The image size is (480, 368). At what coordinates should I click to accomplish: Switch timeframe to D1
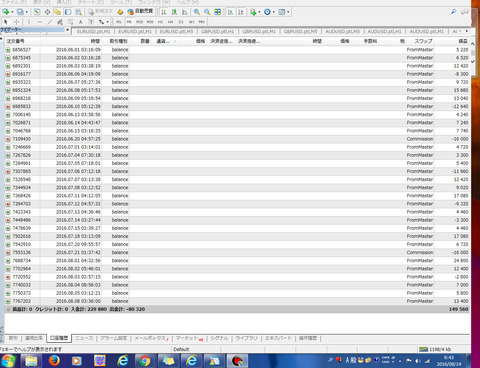point(181,22)
